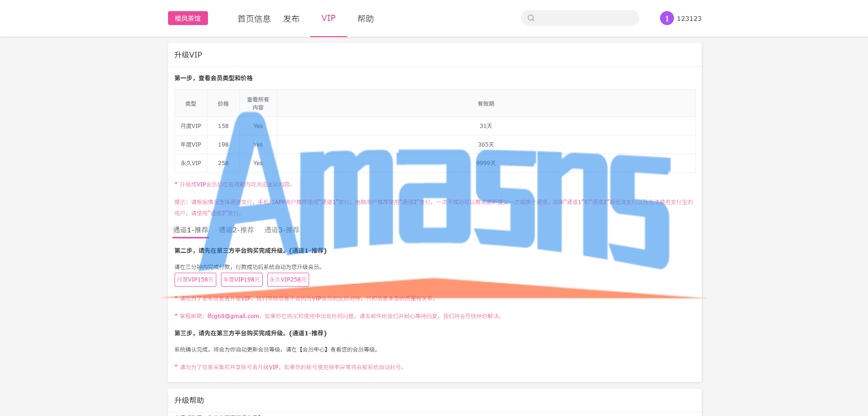Viewport: 868px width, 416px height.
Task: Choose the 月度VIP158元 button
Action: (x=195, y=280)
